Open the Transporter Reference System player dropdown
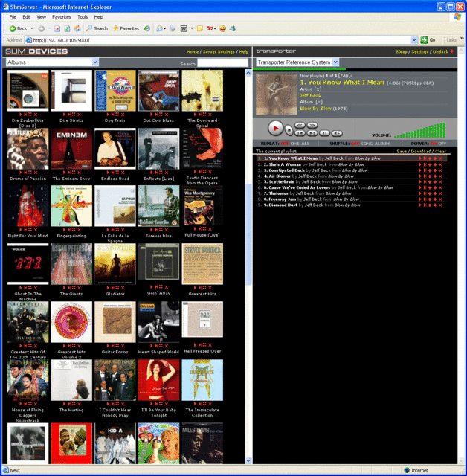The width and height of the screenshot is (467, 476). (x=297, y=62)
